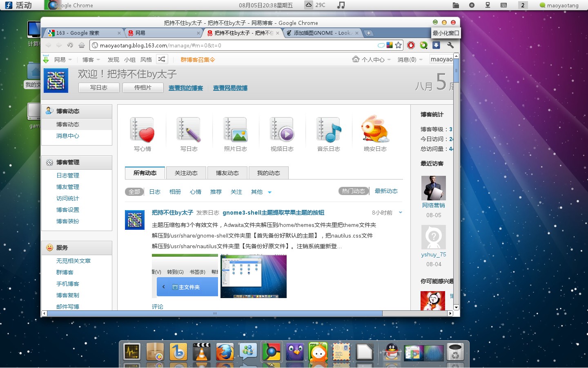Open the 消息中心 sidebar link

[68, 136]
